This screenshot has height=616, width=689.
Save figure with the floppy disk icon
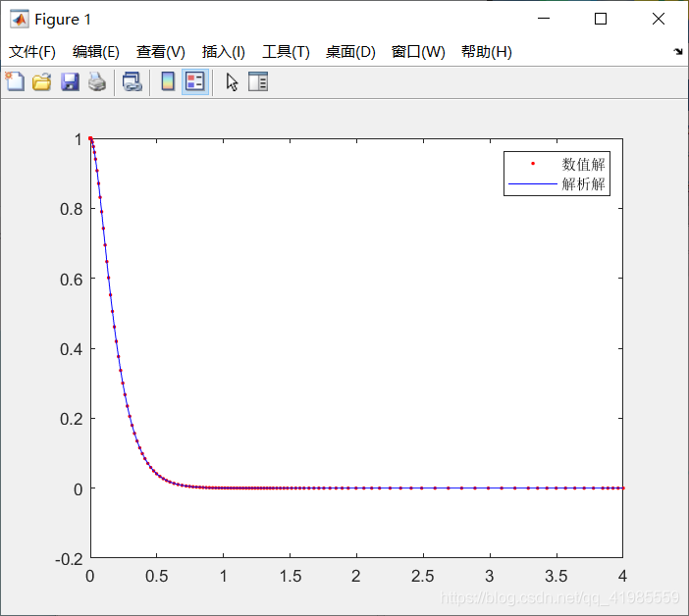click(x=70, y=81)
